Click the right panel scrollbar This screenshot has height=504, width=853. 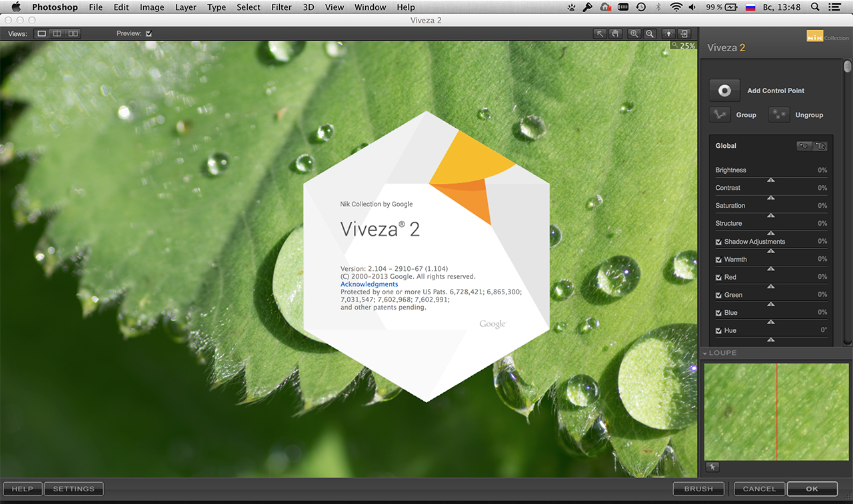coord(848,67)
